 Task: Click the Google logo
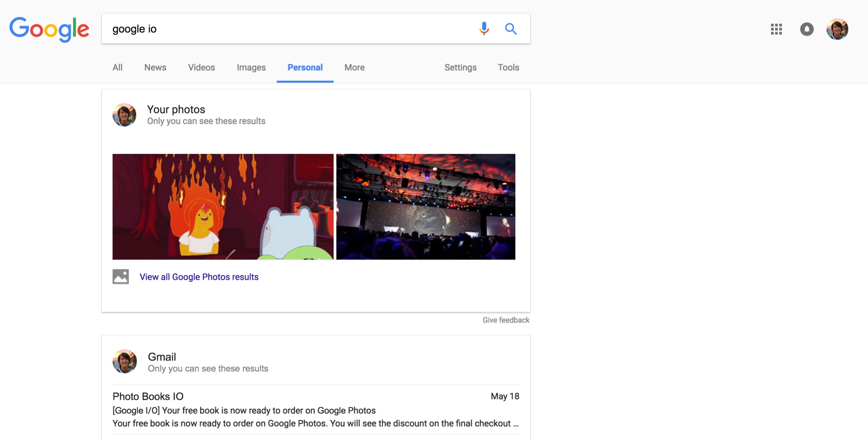tap(49, 29)
